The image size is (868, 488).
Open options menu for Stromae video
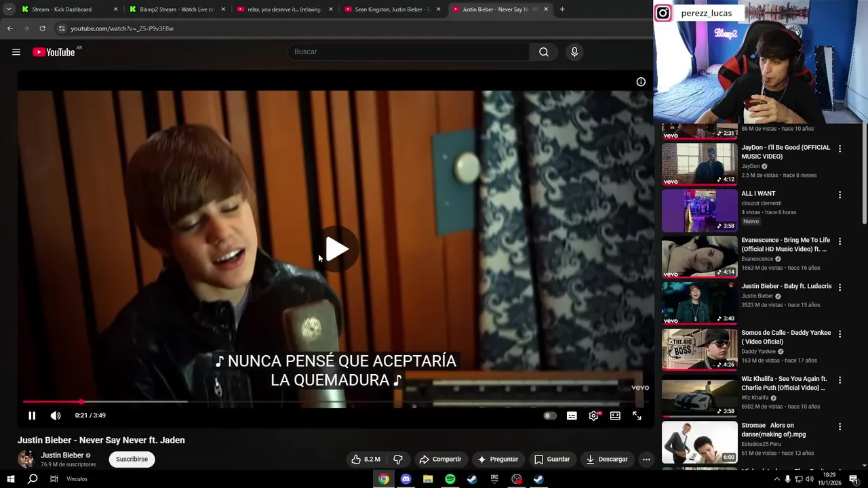click(840, 427)
